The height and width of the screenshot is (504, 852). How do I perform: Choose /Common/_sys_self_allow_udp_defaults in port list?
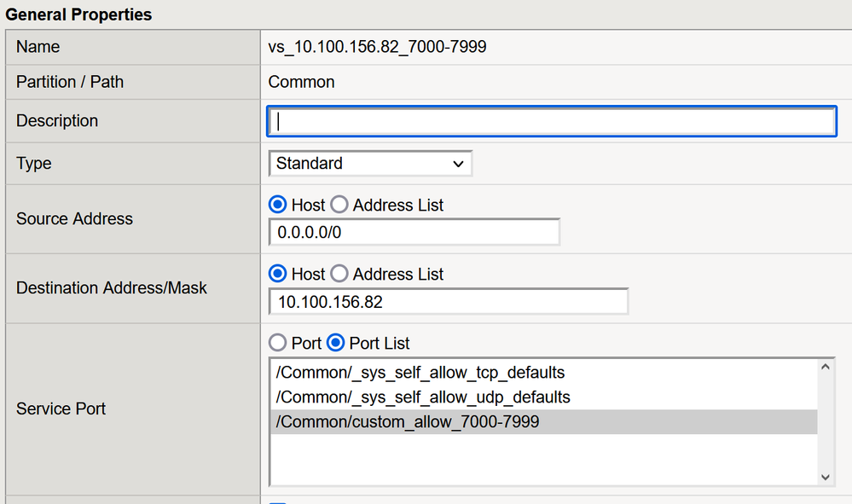pos(423,397)
